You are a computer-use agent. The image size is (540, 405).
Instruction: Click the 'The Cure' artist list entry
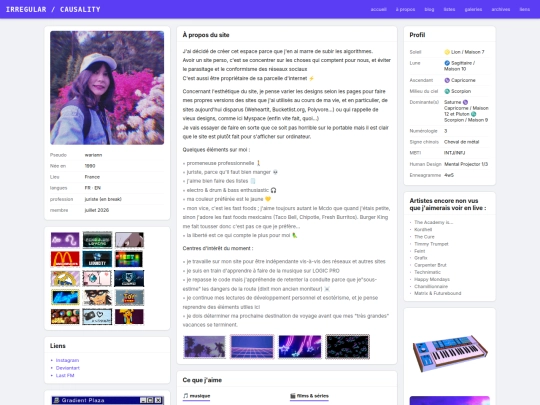424,237
